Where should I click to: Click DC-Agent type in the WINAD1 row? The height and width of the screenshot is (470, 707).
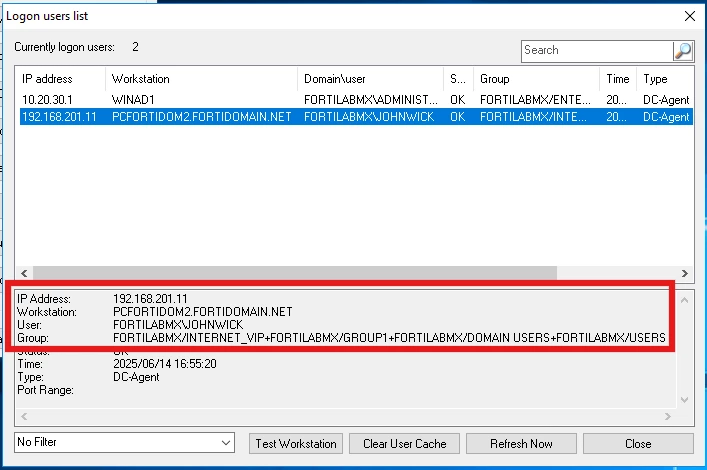(666, 100)
